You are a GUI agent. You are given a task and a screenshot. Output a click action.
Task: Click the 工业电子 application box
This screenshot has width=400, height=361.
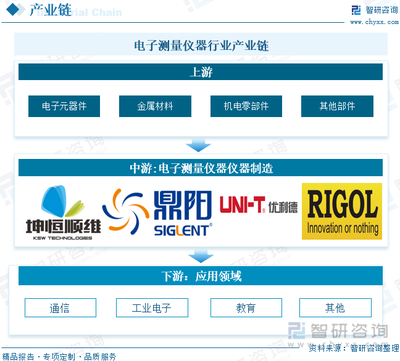point(152,308)
